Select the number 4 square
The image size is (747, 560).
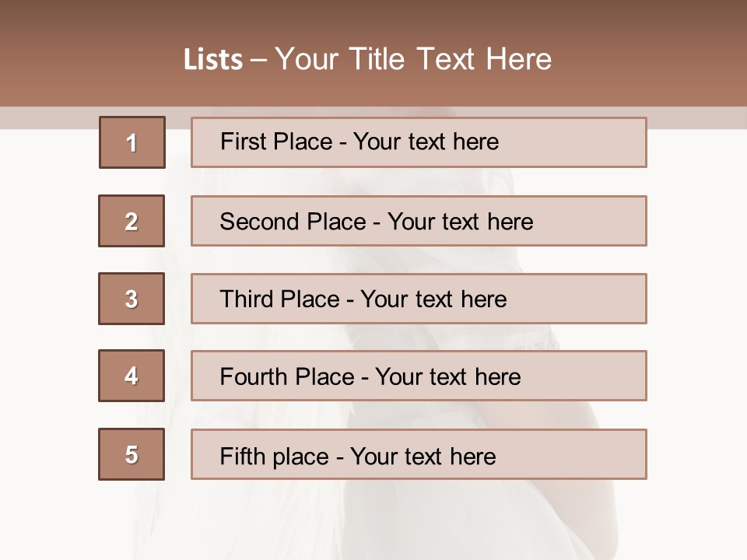click(x=132, y=376)
